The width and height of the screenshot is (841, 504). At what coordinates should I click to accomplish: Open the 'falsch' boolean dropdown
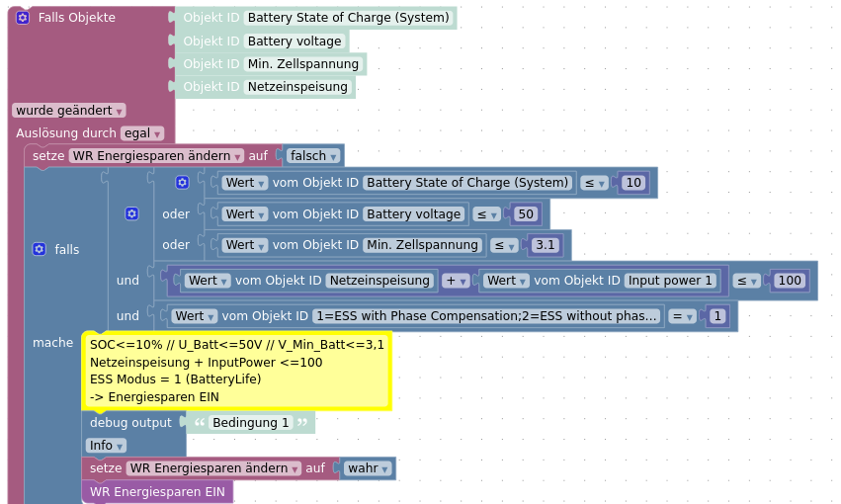coord(313,156)
